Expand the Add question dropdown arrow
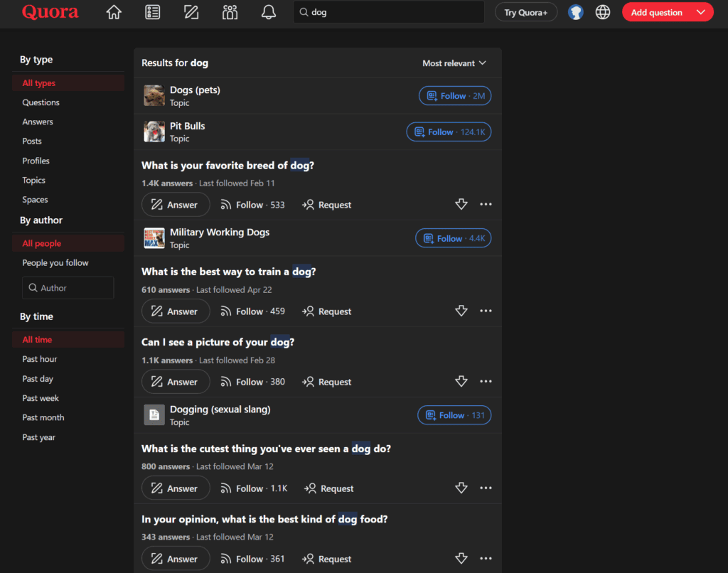728x573 pixels. click(x=701, y=12)
